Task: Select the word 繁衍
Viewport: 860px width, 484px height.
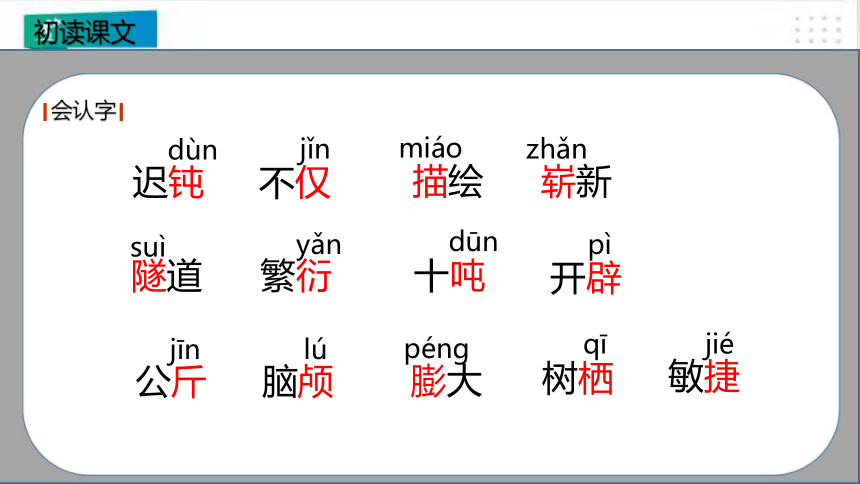Action: pos(296,275)
